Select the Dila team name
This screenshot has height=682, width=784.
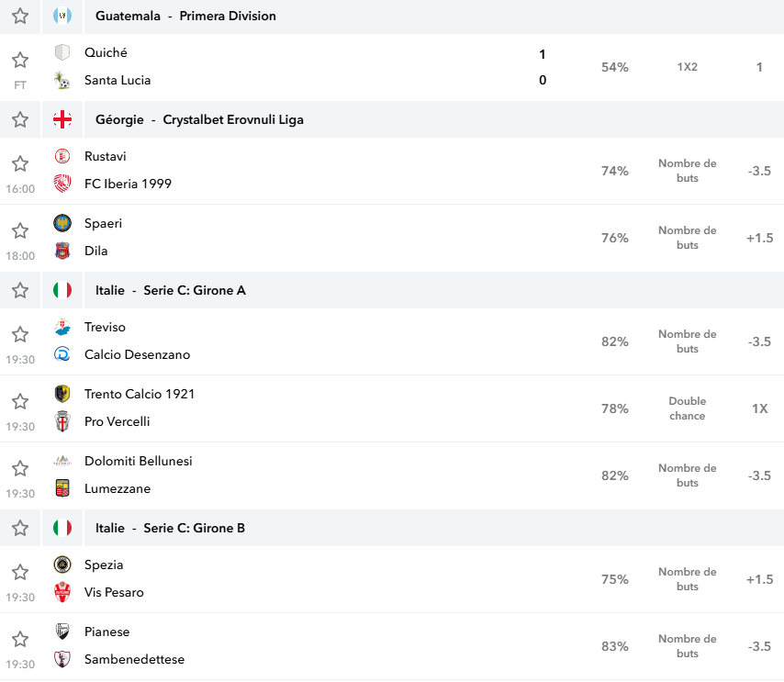click(96, 251)
